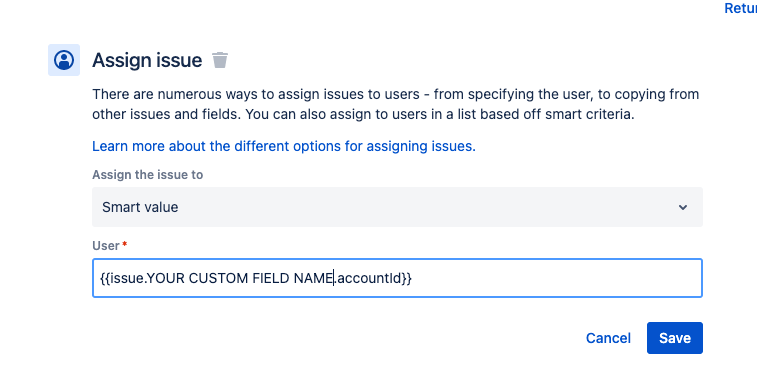
Task: Delete the action using the trash icon
Action: click(220, 60)
